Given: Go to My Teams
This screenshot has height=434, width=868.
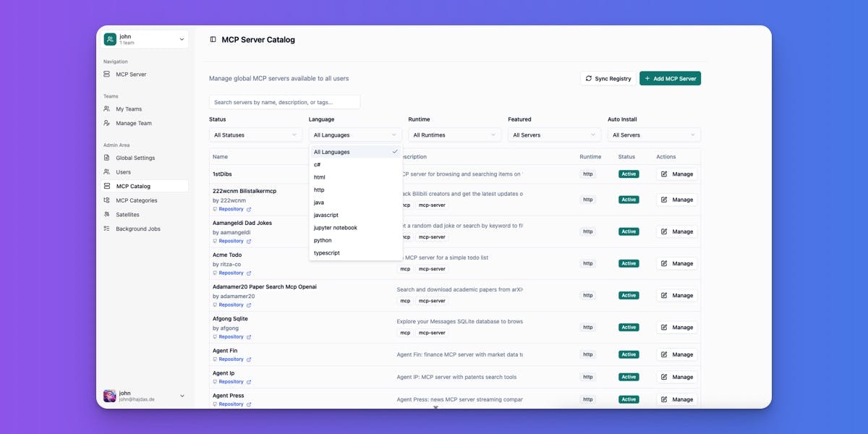Looking at the screenshot, I should 145,109.
